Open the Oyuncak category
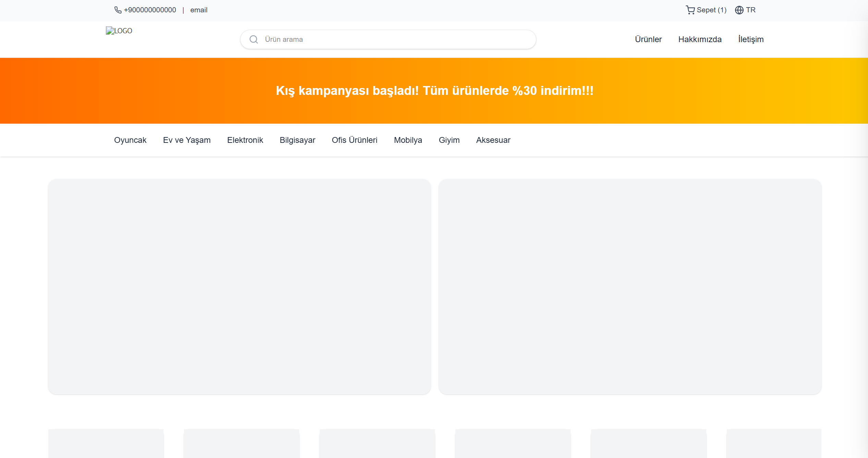The height and width of the screenshot is (458, 868). (130, 140)
